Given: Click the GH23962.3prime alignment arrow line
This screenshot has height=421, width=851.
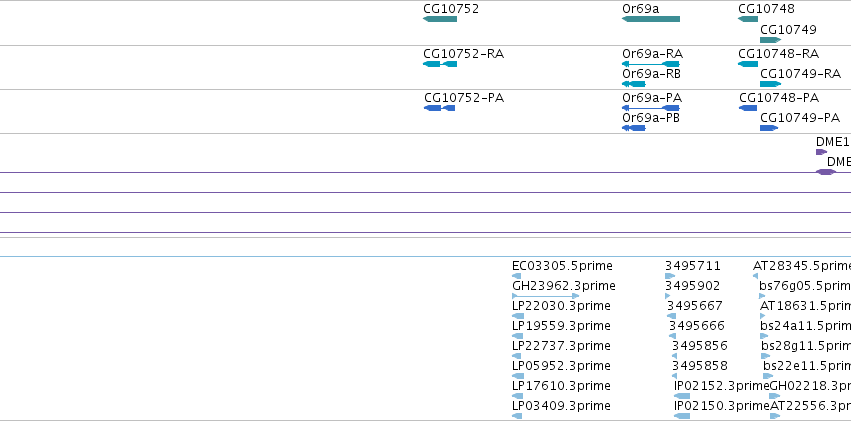Looking at the screenshot, I should (545, 296).
